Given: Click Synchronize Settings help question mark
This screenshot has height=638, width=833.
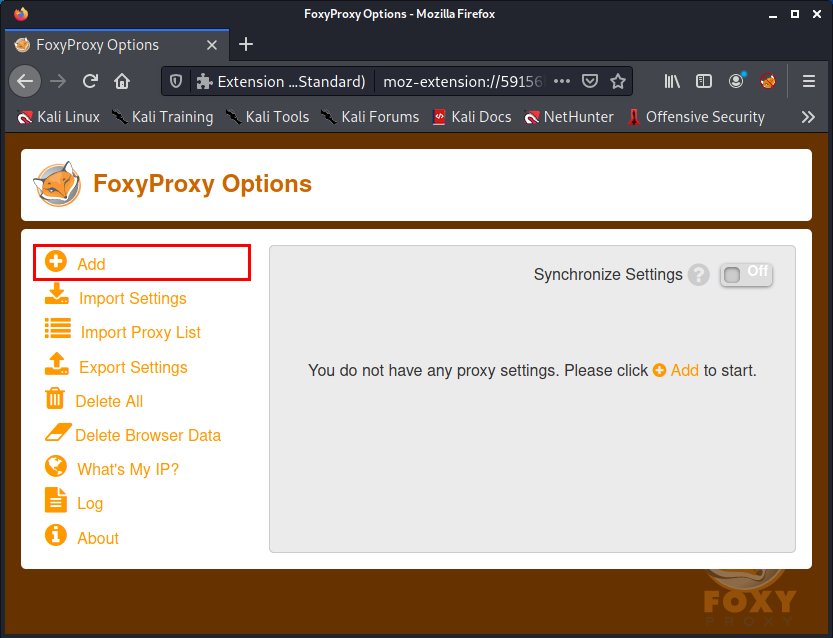Looking at the screenshot, I should [x=699, y=275].
